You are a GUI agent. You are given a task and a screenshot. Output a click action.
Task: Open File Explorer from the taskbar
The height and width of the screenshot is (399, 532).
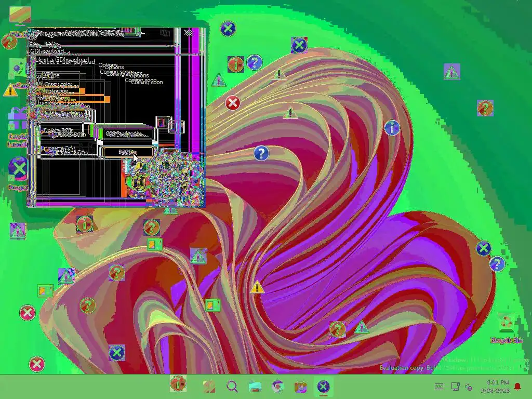255,387
